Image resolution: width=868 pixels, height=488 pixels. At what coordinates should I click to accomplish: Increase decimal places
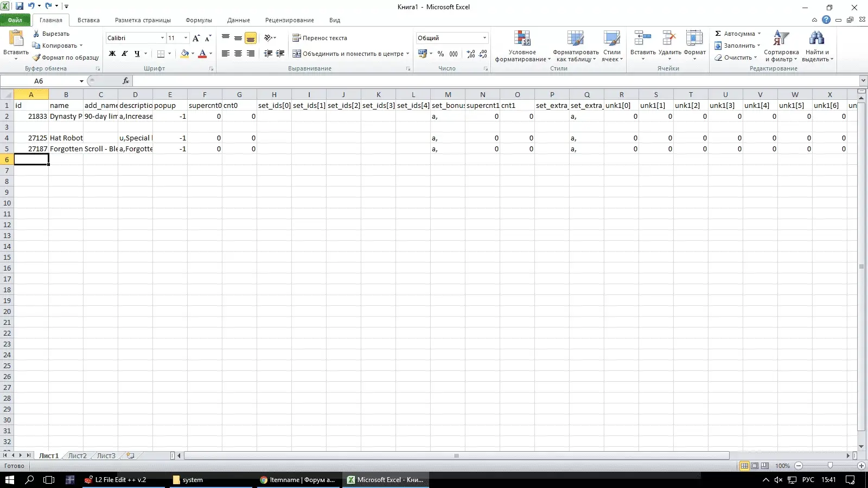coord(471,54)
